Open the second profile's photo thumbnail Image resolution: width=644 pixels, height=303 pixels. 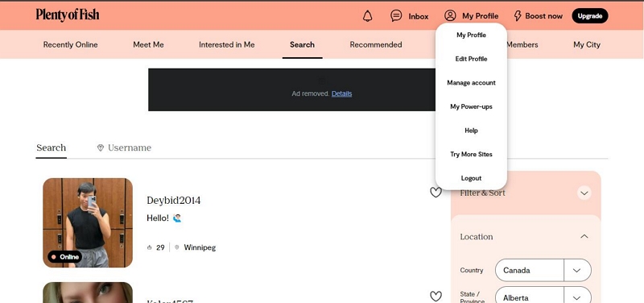point(88,293)
